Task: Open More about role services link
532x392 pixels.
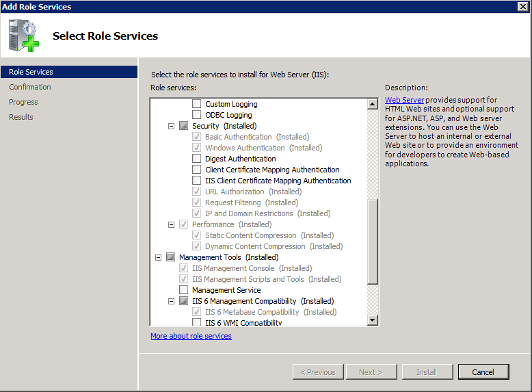Action: click(191, 336)
